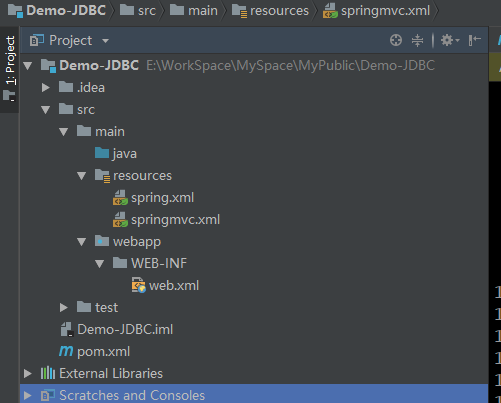Screen dimensions: 501x403
Task: Select the webapp folder label
Action: point(137,242)
